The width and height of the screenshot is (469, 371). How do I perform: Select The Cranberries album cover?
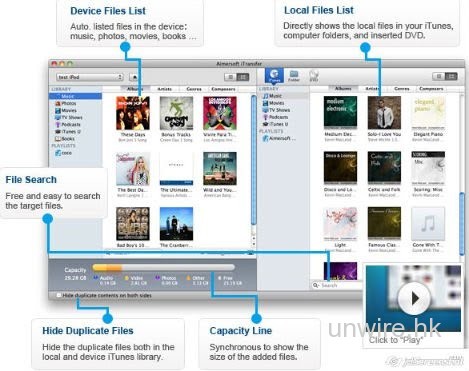click(x=176, y=224)
